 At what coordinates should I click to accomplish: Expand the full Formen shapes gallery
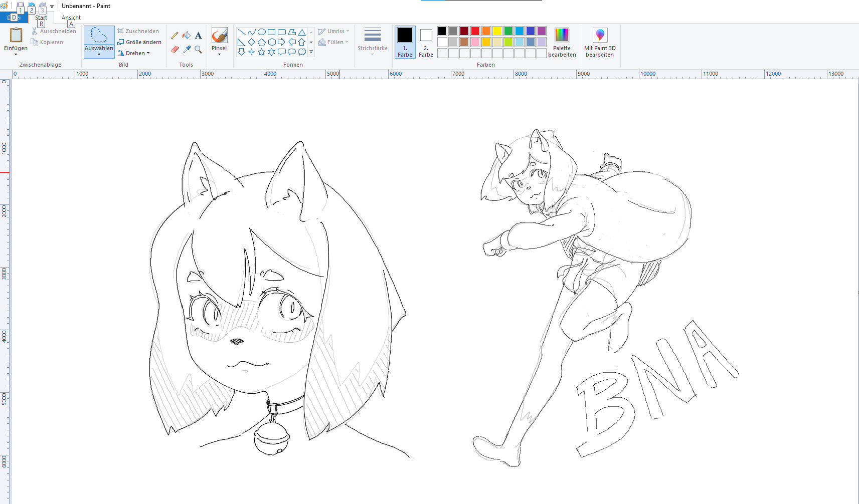(311, 52)
